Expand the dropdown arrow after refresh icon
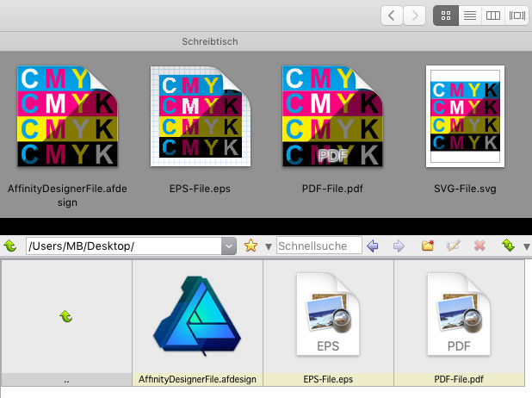The width and height of the screenshot is (532, 398). 527,247
